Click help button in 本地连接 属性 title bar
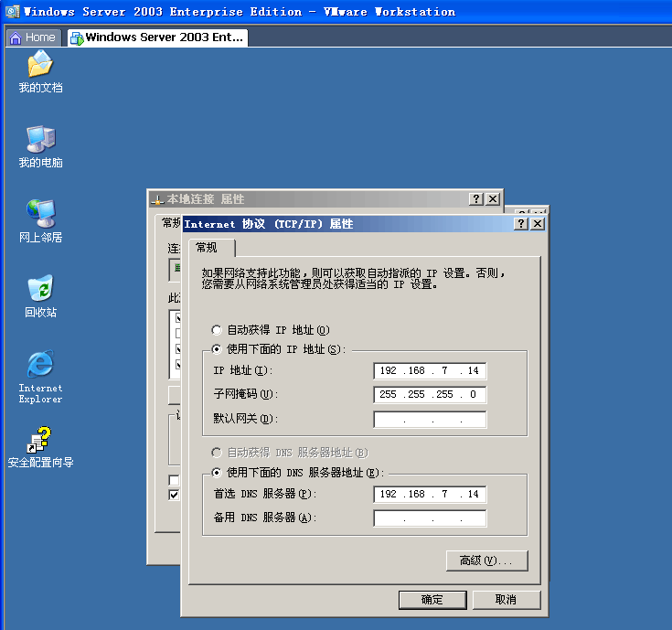Screen dimensions: 672x630 (476, 199)
